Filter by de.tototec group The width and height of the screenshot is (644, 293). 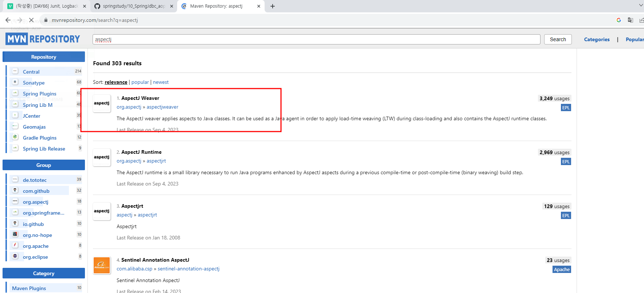coord(35,180)
